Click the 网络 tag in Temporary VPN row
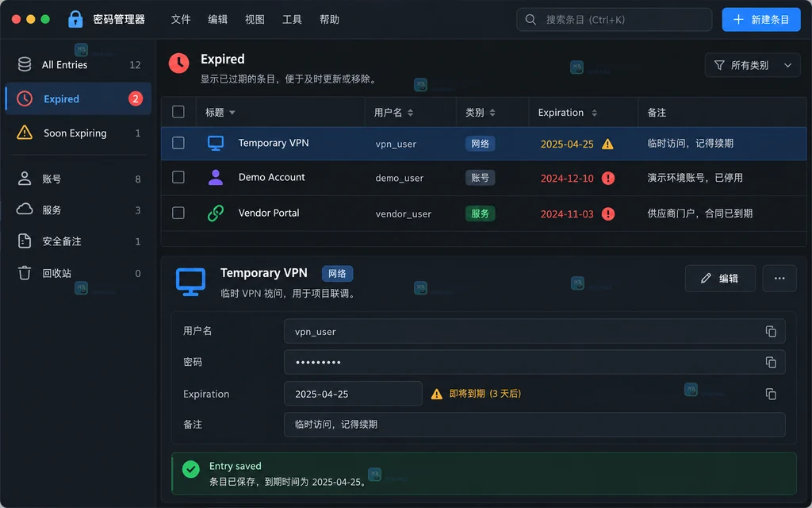Viewport: 812px width, 508px height. pos(480,144)
